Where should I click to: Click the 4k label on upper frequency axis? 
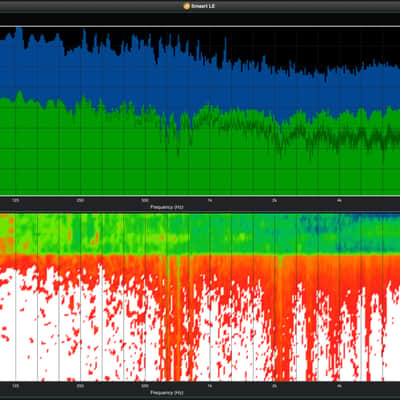[x=339, y=200]
